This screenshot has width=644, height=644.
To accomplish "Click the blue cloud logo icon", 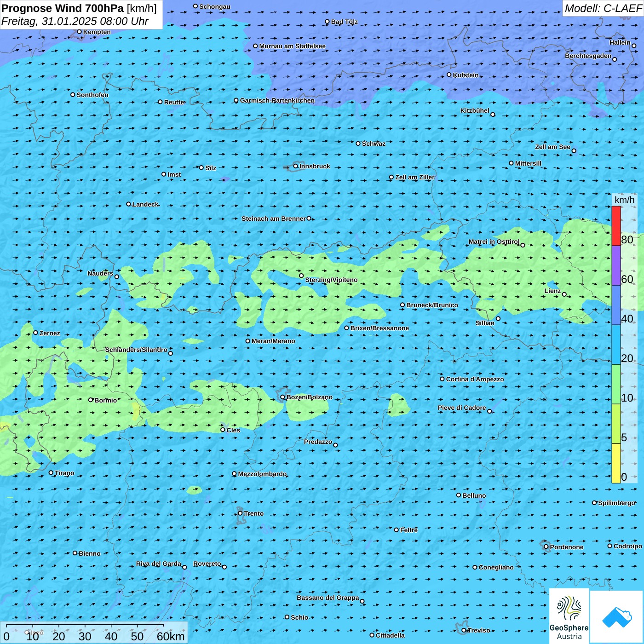I will (x=617, y=616).
